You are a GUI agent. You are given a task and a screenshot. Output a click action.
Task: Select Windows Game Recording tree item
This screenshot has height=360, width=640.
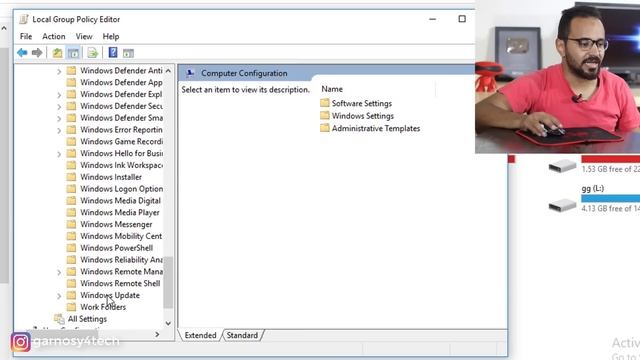click(x=121, y=141)
